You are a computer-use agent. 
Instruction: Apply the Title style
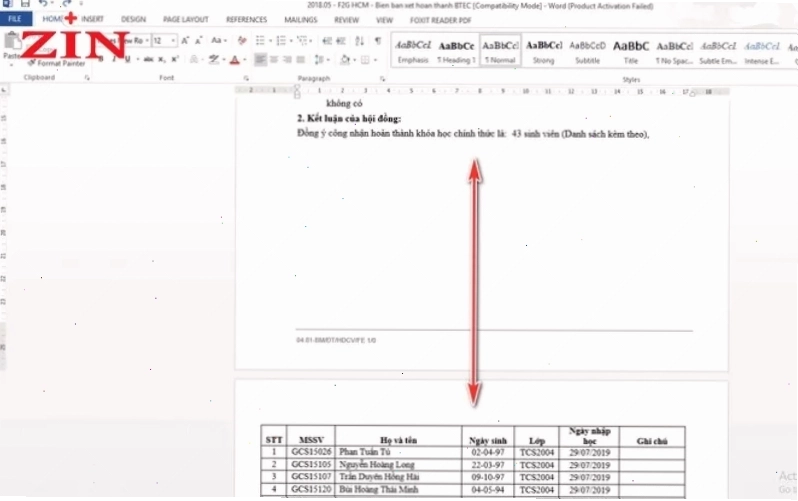[x=631, y=51]
